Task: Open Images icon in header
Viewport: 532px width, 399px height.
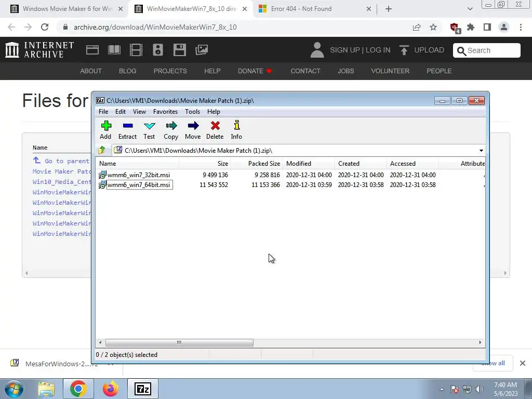Action: pos(202,50)
